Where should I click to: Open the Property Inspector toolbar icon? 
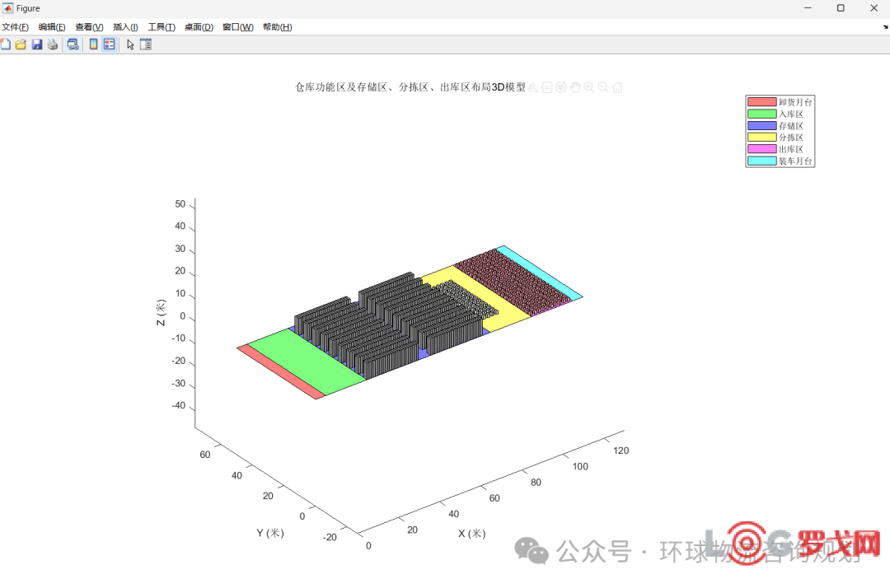[146, 44]
